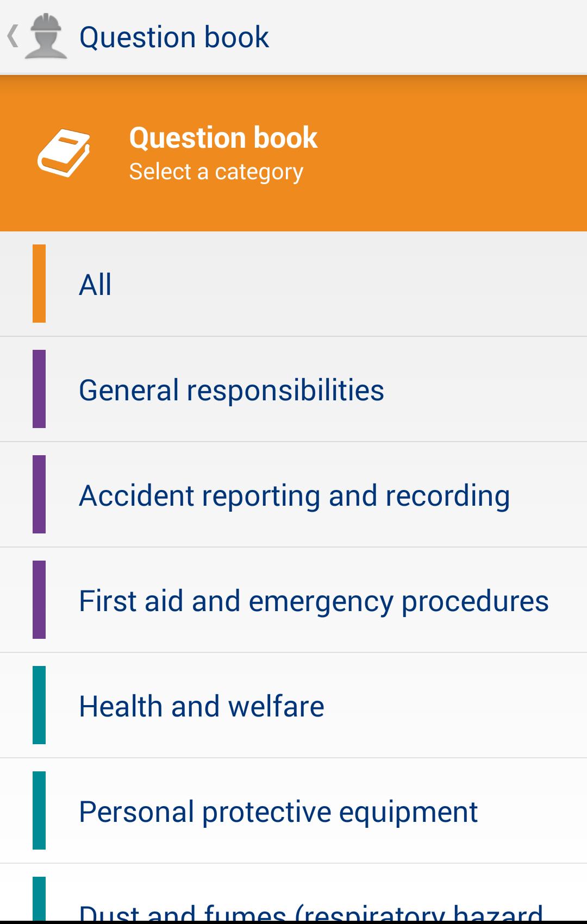Tap teal bar beside Personal protective equipment
587x924 pixels.
[39, 810]
